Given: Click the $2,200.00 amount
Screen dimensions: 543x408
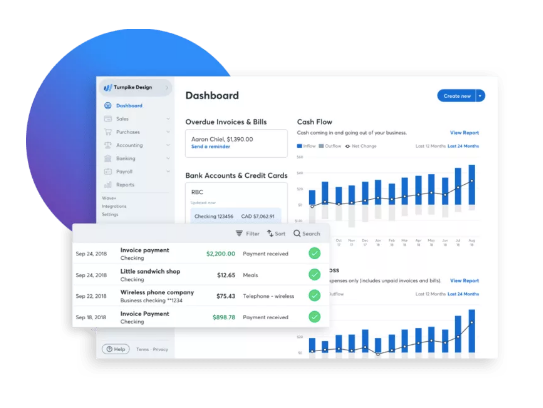Looking at the screenshot, I should (221, 254).
